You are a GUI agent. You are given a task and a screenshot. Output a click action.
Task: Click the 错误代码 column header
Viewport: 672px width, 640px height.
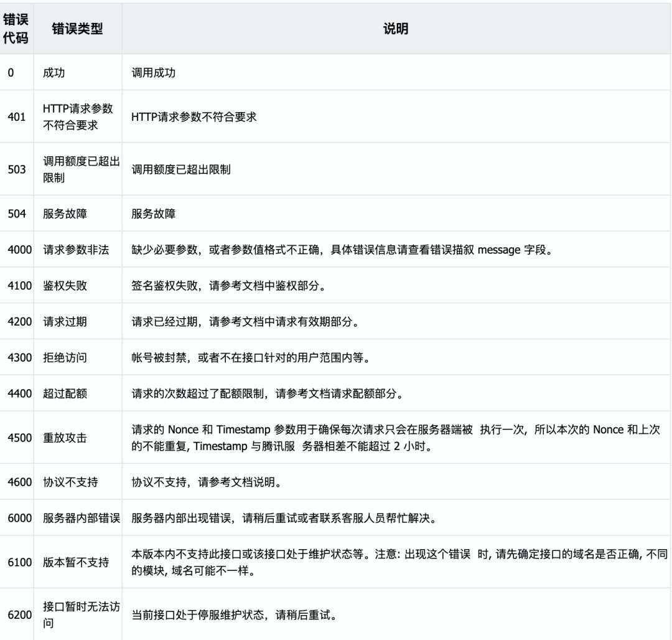(16, 29)
